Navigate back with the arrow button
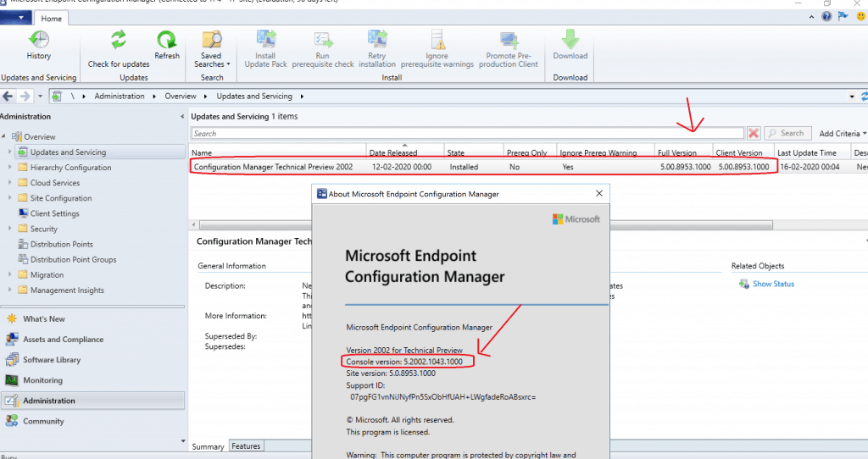Viewport: 868px width, 459px height. click(x=8, y=97)
